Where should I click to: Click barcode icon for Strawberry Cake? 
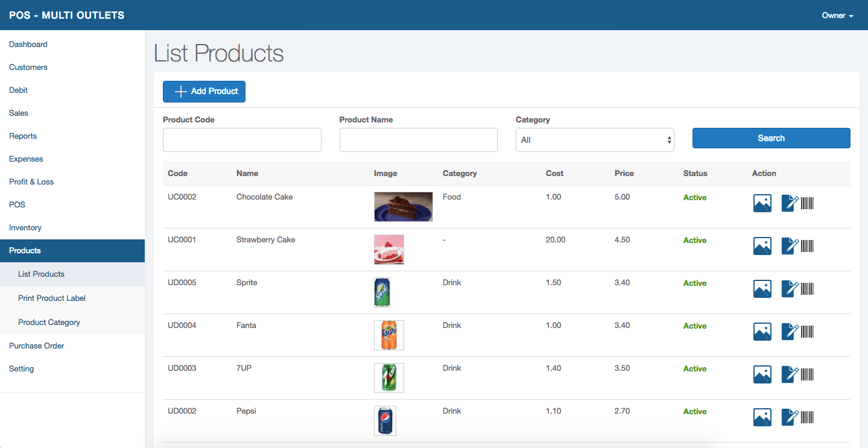808,245
